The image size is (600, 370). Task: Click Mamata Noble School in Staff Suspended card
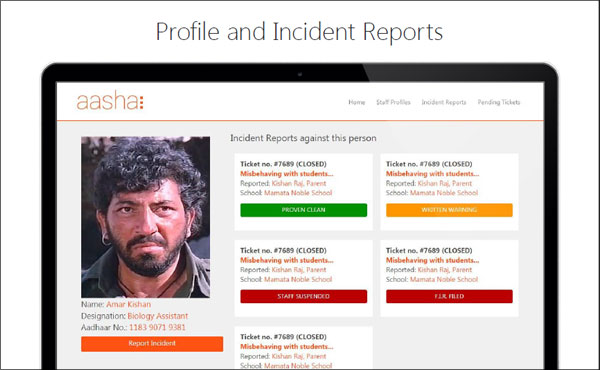click(298, 279)
